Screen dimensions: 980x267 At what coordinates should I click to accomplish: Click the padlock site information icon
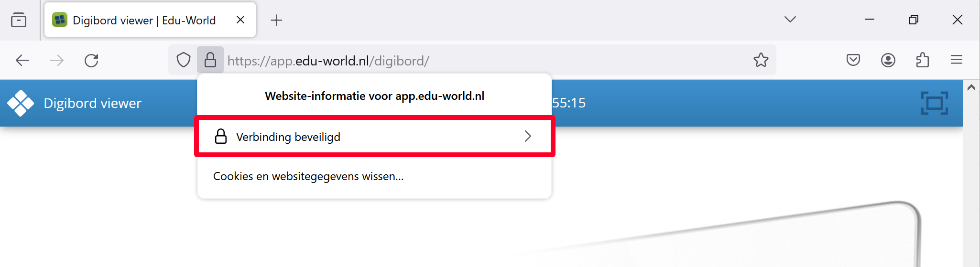click(x=210, y=60)
